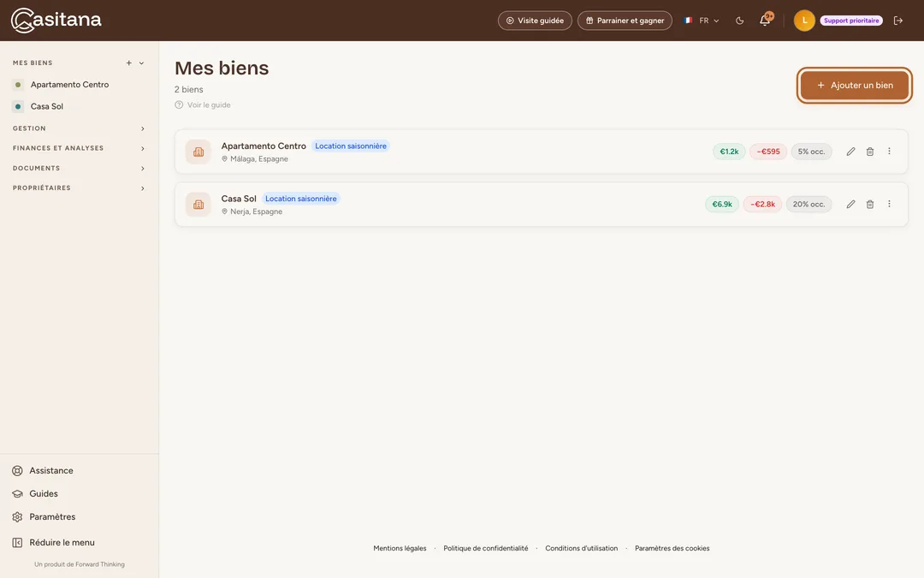
Task: Collapse the Mes biens sidebar section
Action: click(141, 63)
